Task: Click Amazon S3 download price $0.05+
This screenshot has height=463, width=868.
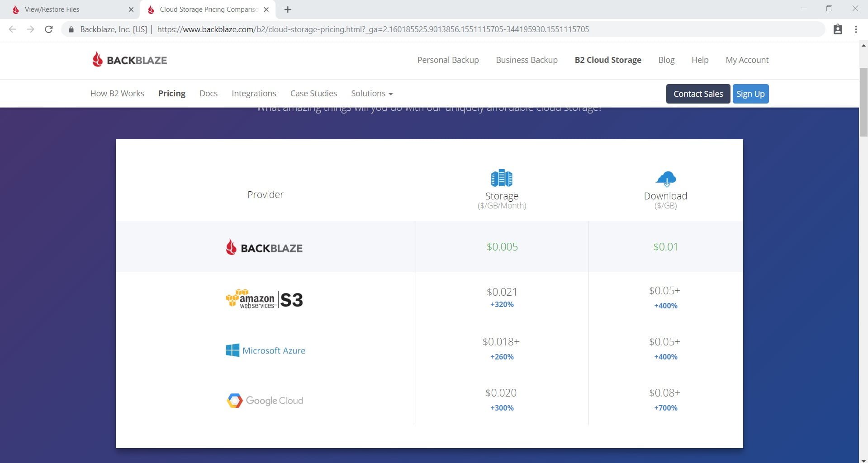Action: (664, 290)
